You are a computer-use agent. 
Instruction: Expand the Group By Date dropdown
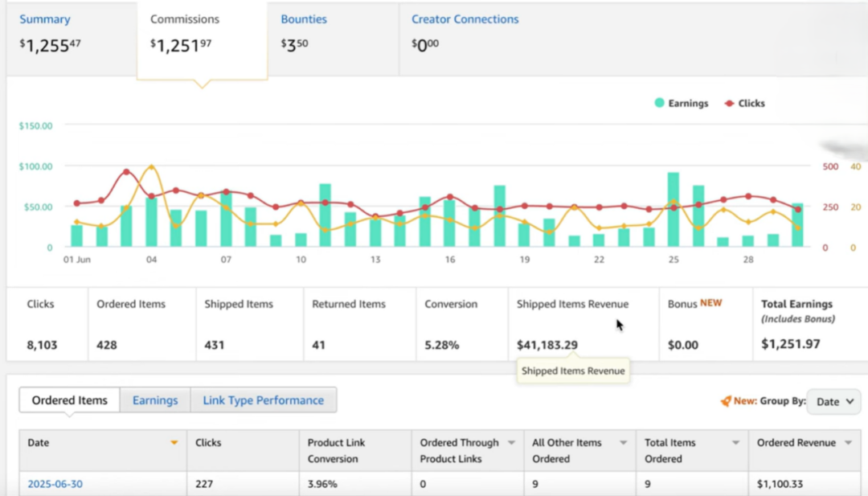(833, 402)
